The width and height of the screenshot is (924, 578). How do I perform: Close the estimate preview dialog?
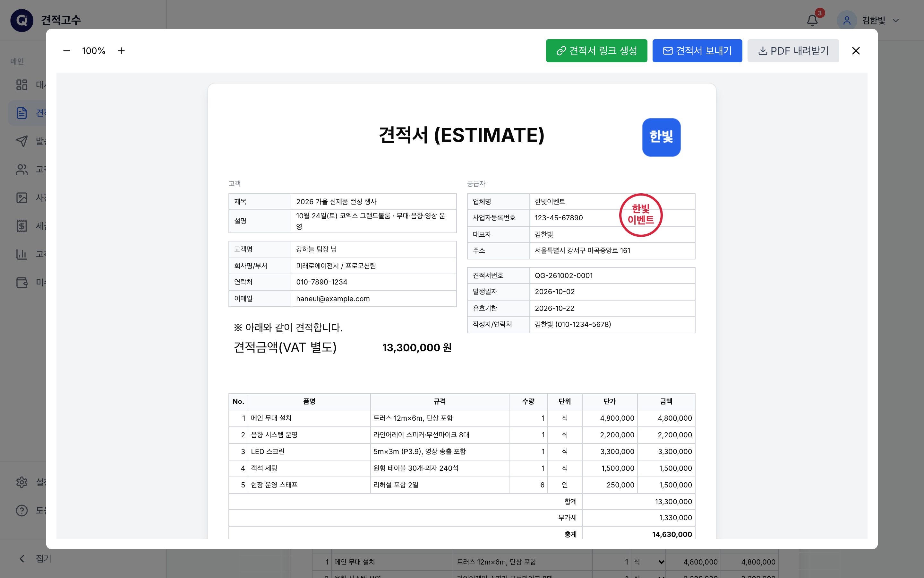click(856, 51)
